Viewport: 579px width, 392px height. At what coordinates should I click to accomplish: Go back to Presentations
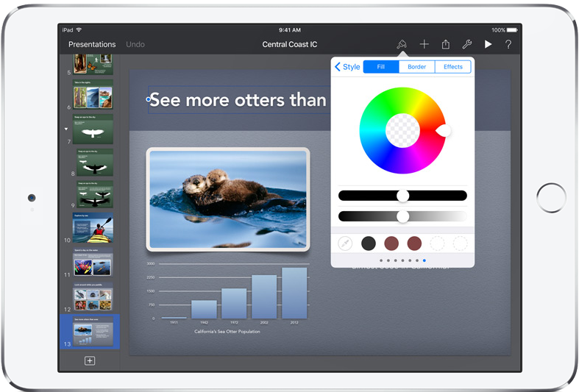[x=92, y=44]
